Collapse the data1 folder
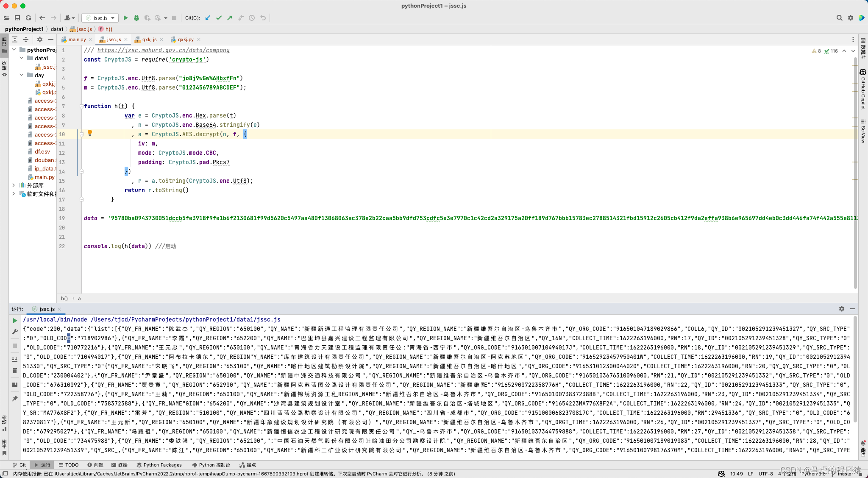Screen dimensions: 868x478 (x=22, y=58)
